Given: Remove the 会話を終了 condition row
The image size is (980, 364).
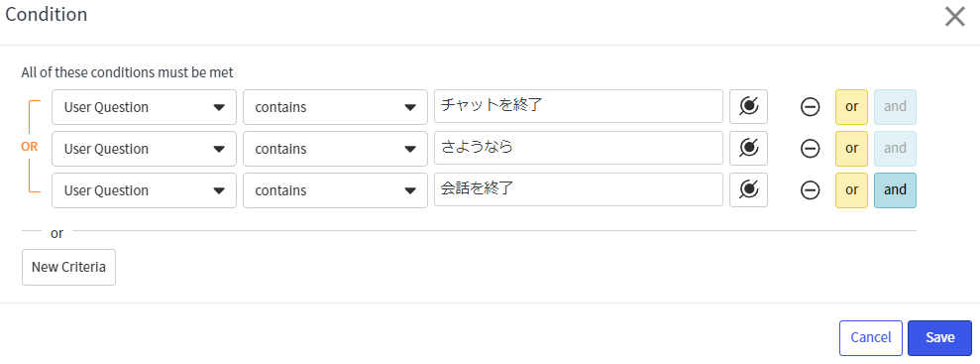Looking at the screenshot, I should 810,190.
